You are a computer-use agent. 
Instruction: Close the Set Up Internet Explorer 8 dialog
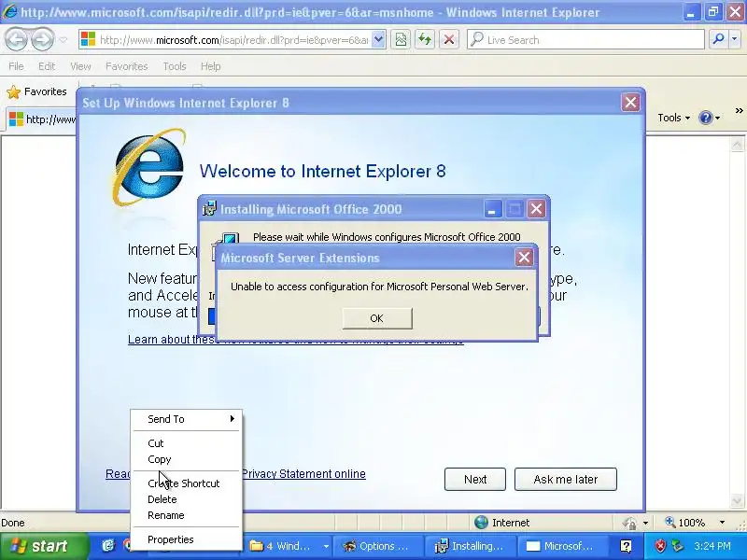tap(630, 103)
